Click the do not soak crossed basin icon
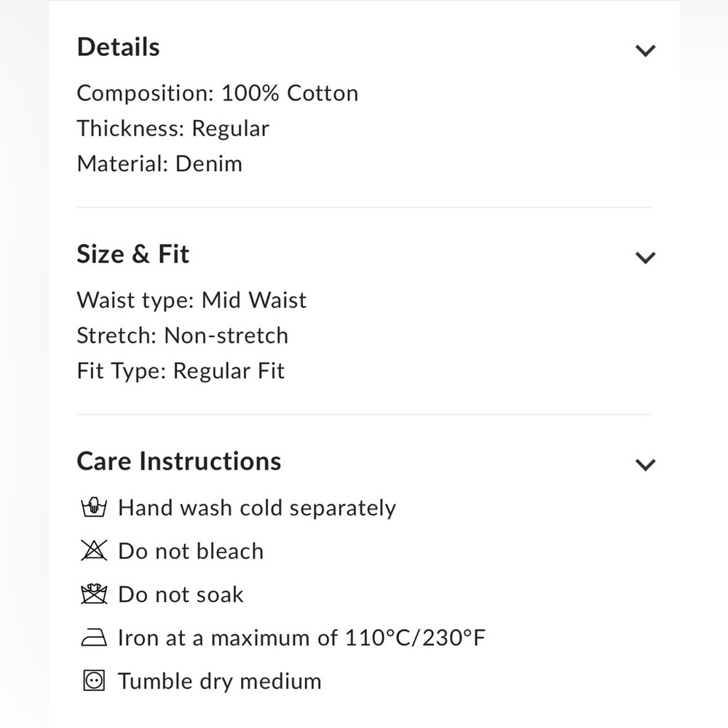The image size is (728, 728). 94,594
